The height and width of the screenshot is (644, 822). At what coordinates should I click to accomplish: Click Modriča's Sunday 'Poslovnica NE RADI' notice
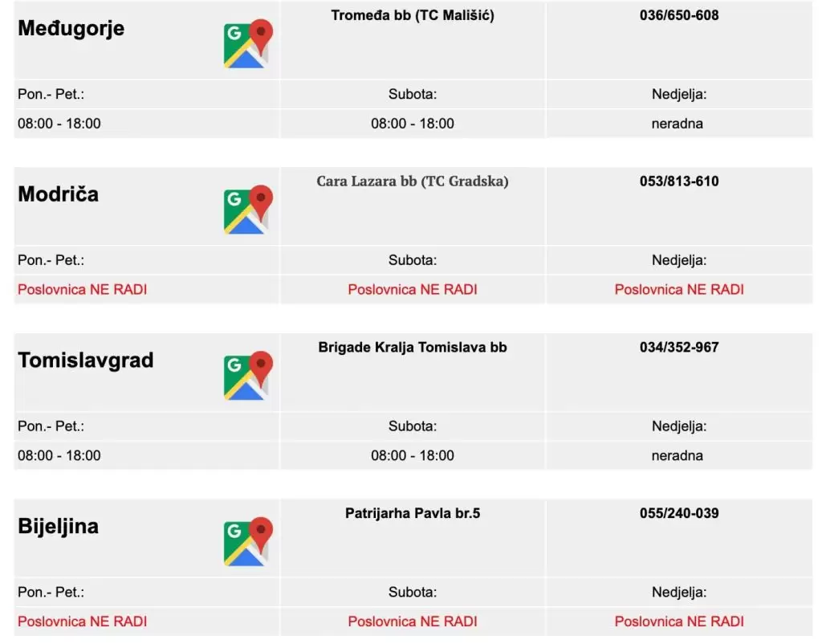pyautogui.click(x=679, y=289)
